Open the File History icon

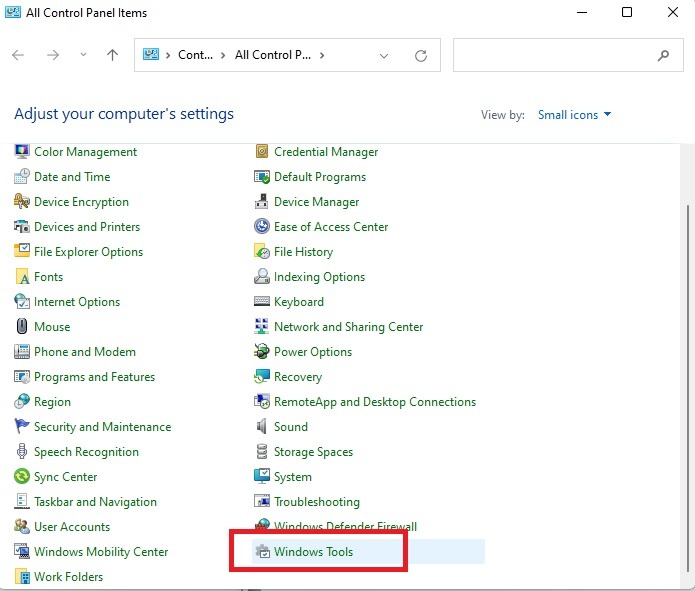[262, 251]
